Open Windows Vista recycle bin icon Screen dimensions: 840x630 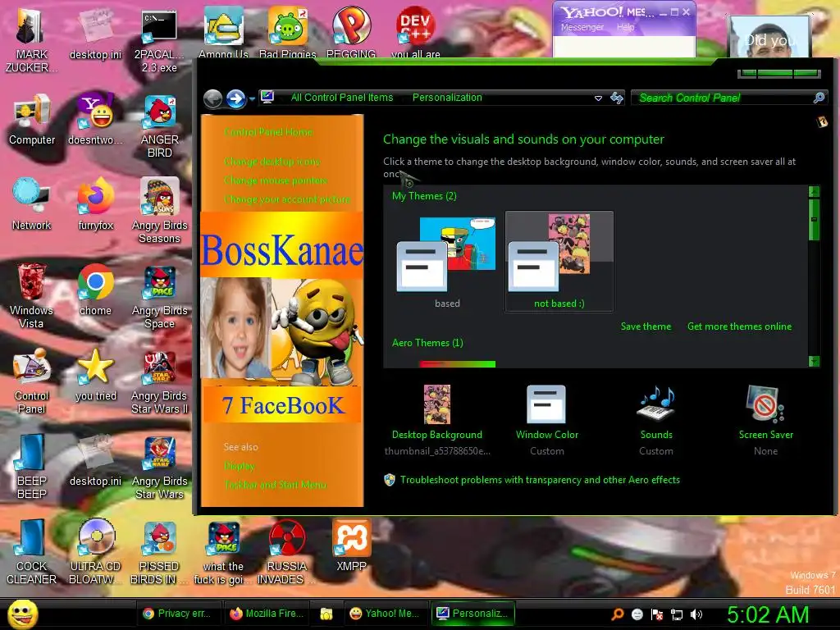pyautogui.click(x=32, y=295)
